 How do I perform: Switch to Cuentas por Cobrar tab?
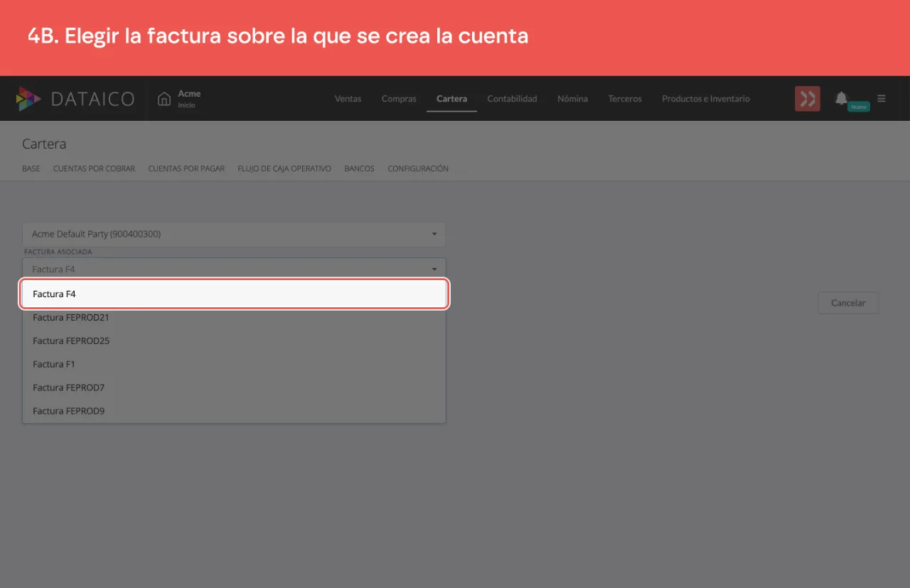[94, 169]
